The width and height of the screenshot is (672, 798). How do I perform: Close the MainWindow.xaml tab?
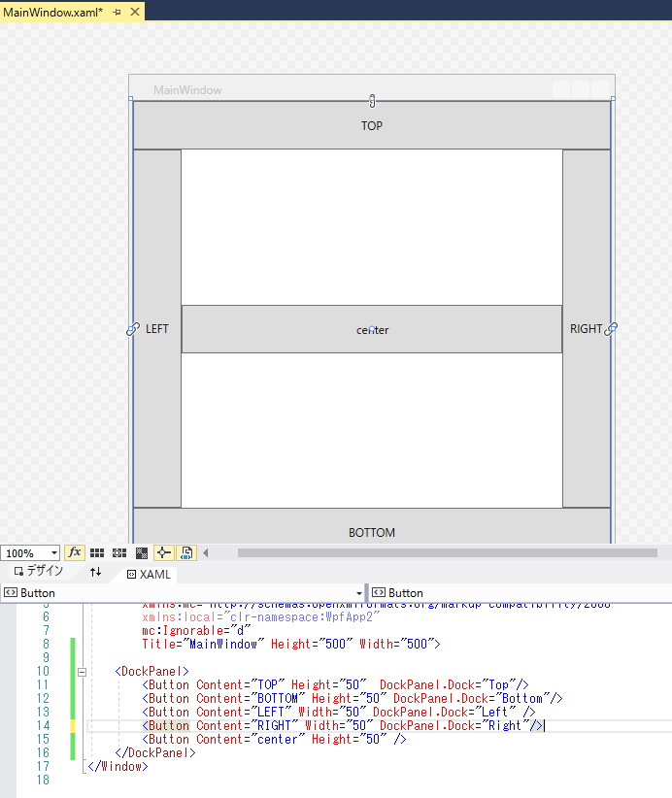[135, 12]
